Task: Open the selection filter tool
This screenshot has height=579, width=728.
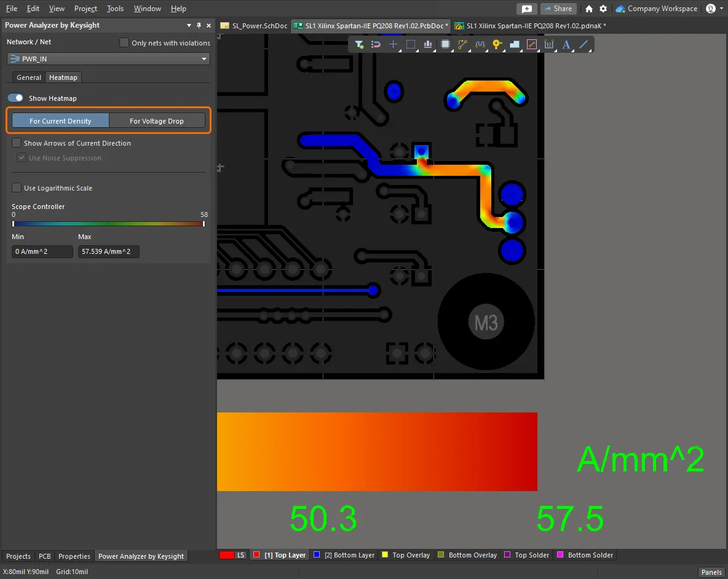Action: tap(360, 44)
